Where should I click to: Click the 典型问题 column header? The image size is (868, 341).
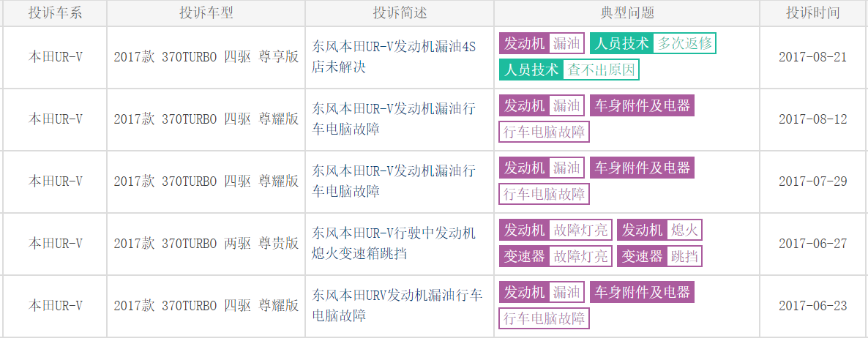coord(626,13)
